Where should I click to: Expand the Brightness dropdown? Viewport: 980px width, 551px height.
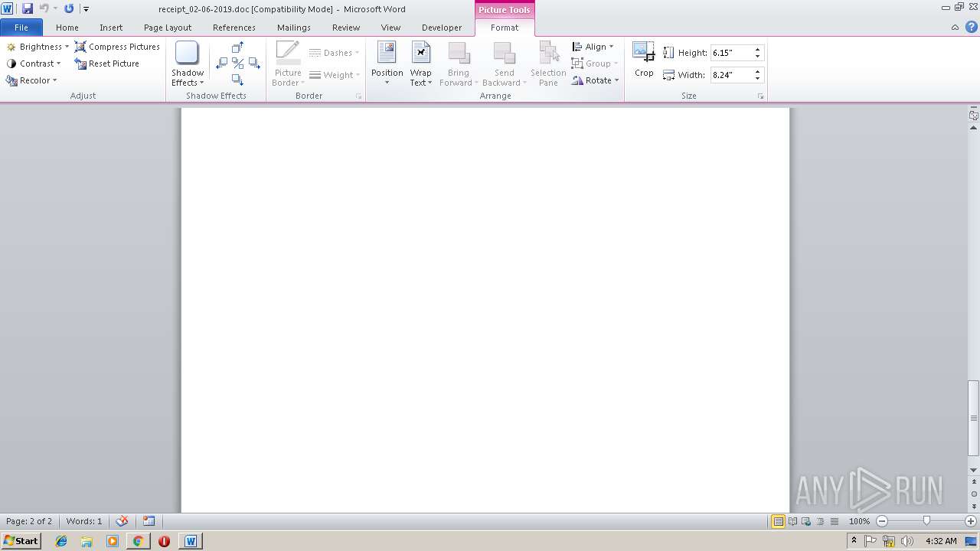coord(38,47)
